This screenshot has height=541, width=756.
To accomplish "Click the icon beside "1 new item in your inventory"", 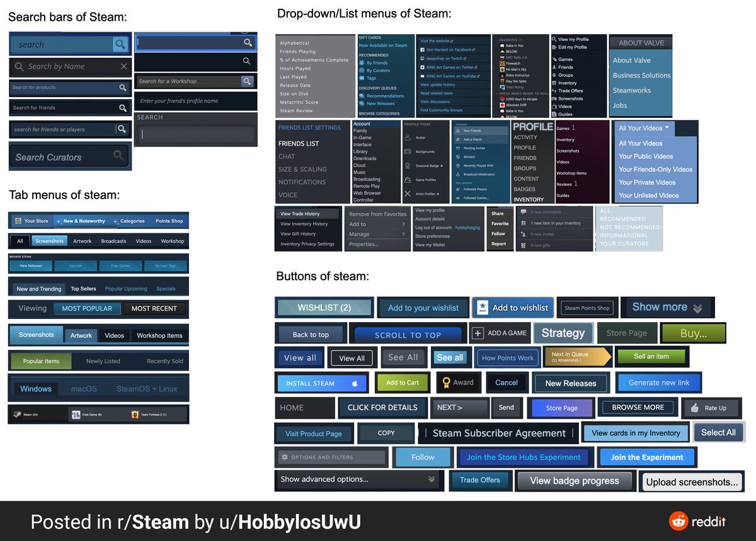I will tap(524, 223).
